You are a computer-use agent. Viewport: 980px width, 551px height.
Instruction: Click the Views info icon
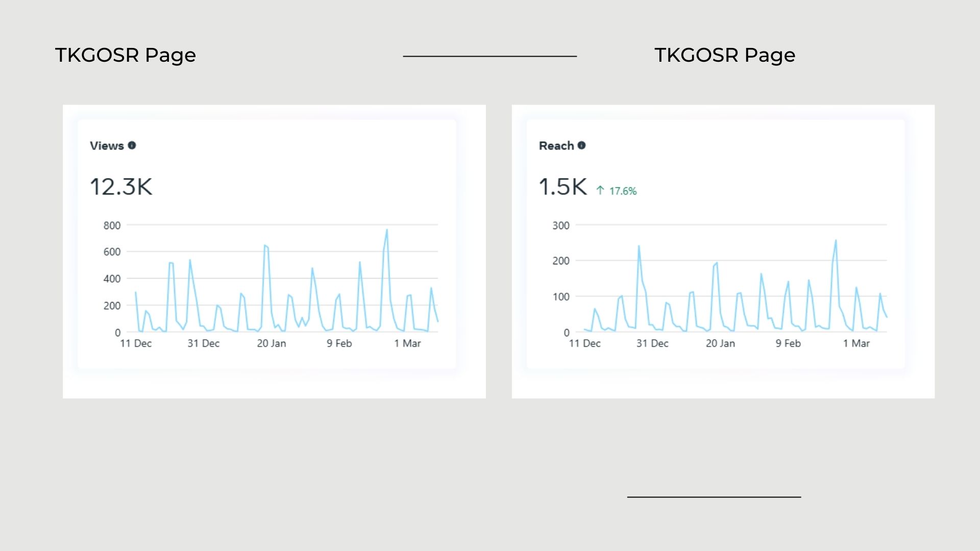132,145
